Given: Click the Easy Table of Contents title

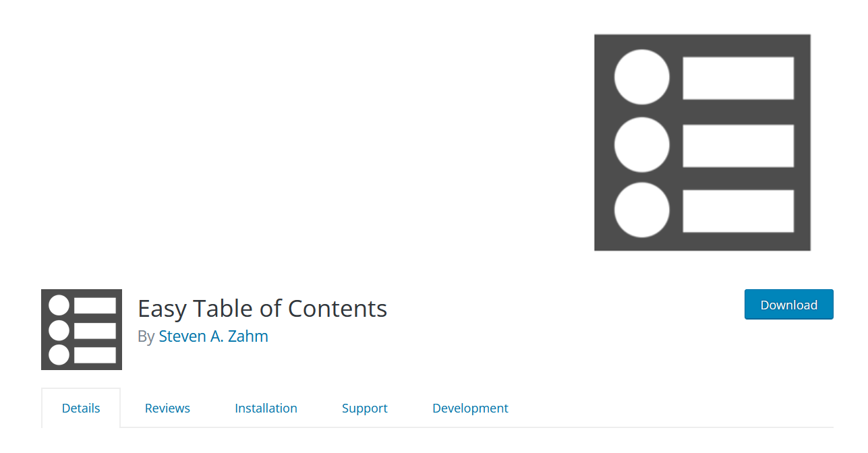Looking at the screenshot, I should [262, 308].
